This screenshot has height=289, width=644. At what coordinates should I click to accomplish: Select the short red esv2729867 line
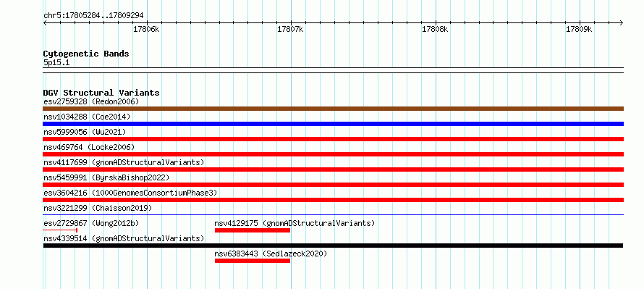tap(60, 230)
